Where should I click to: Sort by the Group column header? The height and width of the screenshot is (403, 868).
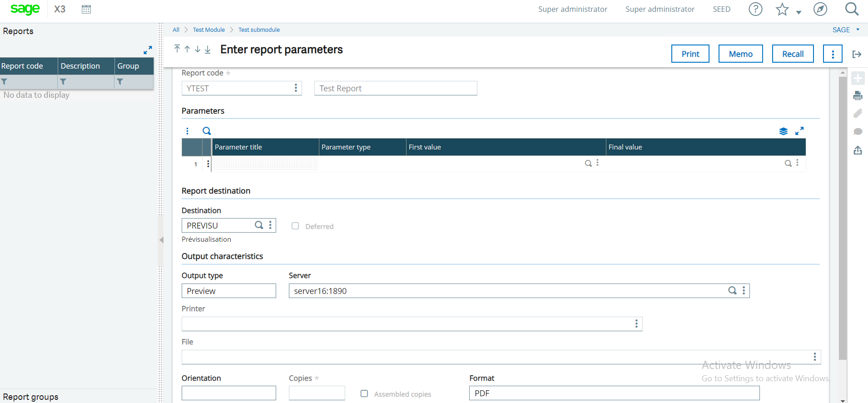click(x=134, y=66)
